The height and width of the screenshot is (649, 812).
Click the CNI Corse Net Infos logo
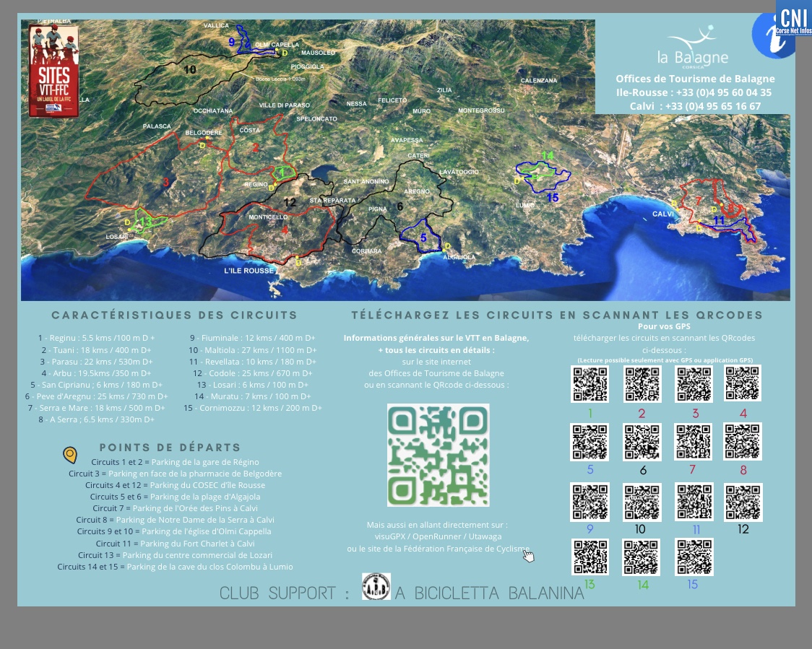[x=793, y=23]
